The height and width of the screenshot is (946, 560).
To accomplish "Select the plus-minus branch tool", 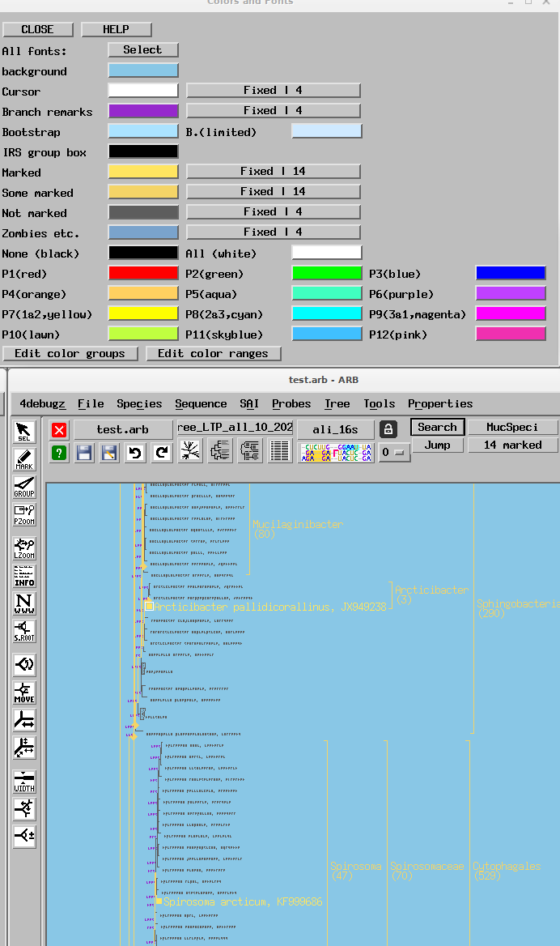I will coord(24,836).
